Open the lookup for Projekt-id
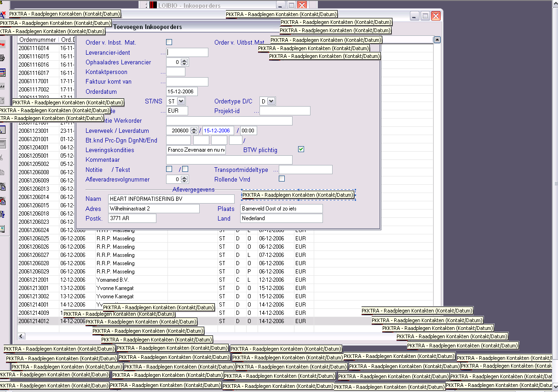This screenshot has height=392, width=558. coord(256,111)
